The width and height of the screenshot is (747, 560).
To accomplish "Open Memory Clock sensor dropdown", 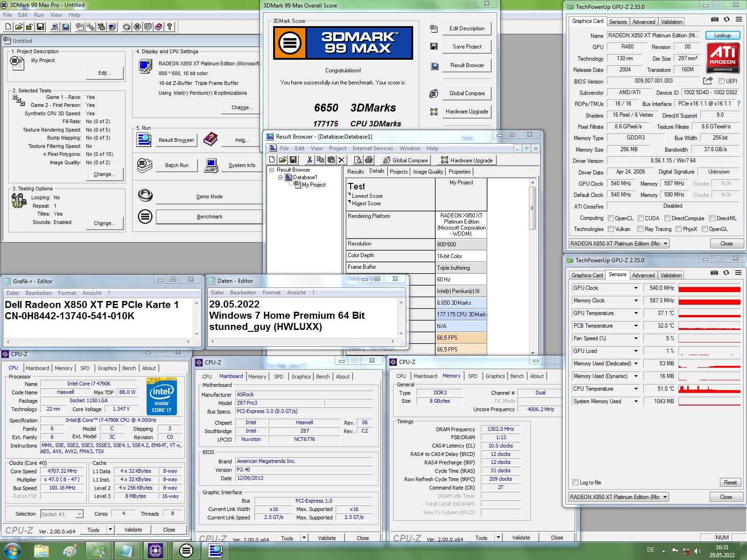I will [x=635, y=301].
